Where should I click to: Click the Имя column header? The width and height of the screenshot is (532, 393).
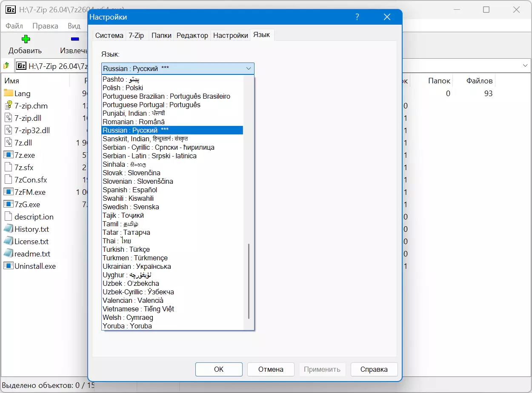click(12, 81)
